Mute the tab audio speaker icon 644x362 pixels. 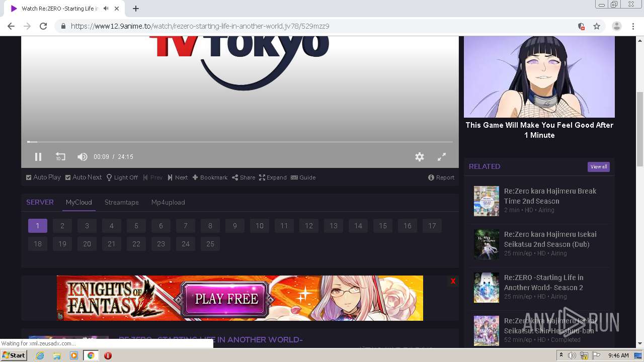pyautogui.click(x=106, y=9)
